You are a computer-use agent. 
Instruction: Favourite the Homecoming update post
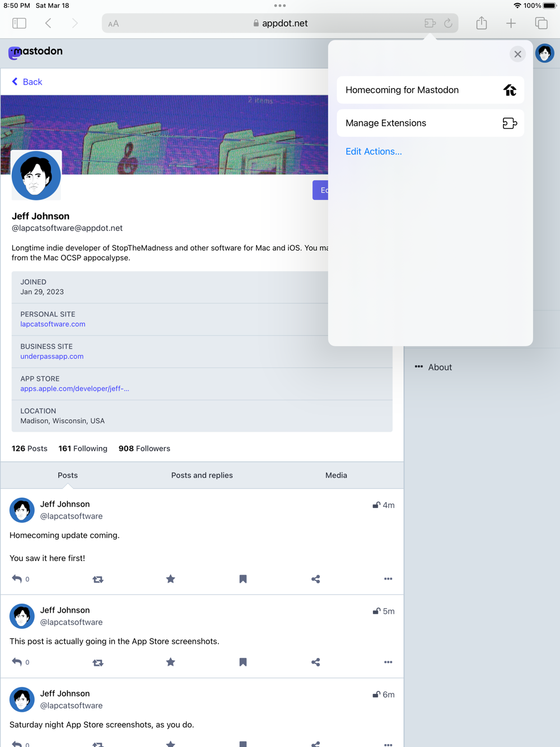click(171, 579)
